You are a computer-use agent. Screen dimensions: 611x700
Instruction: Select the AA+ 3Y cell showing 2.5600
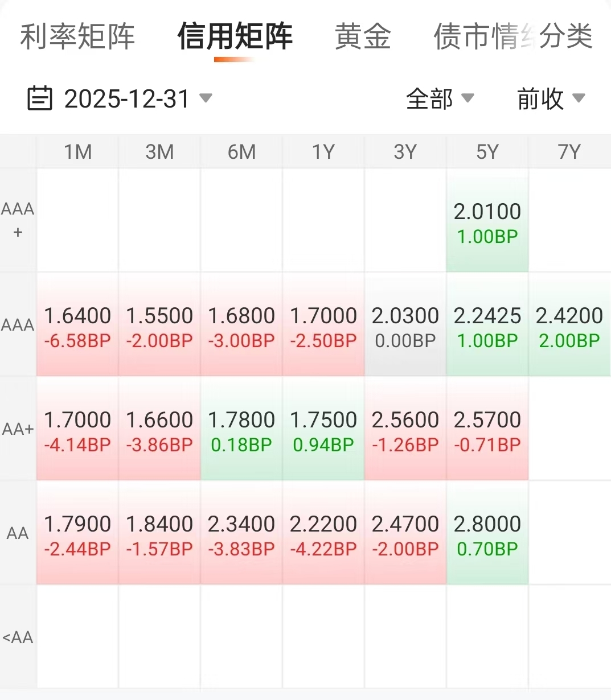405,430
